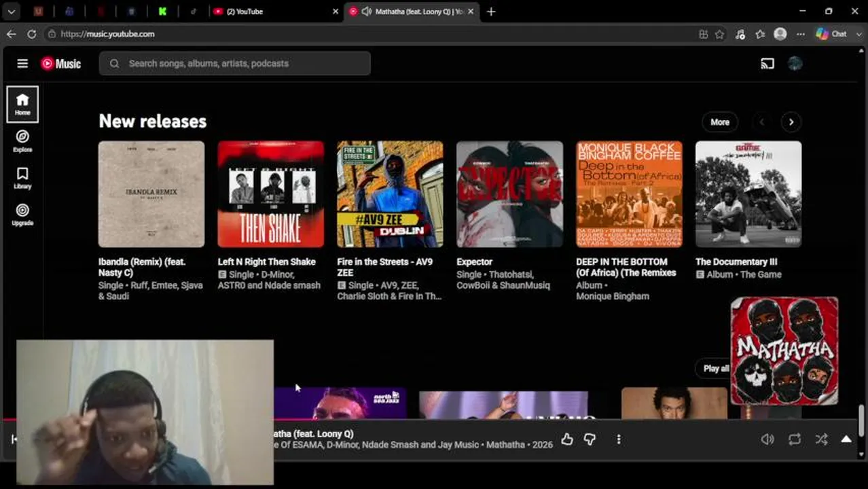868x489 pixels.
Task: Show next New releases with right chevron
Action: tap(791, 122)
